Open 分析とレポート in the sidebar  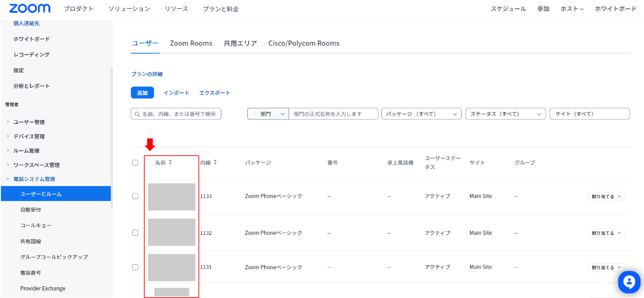click(x=31, y=86)
